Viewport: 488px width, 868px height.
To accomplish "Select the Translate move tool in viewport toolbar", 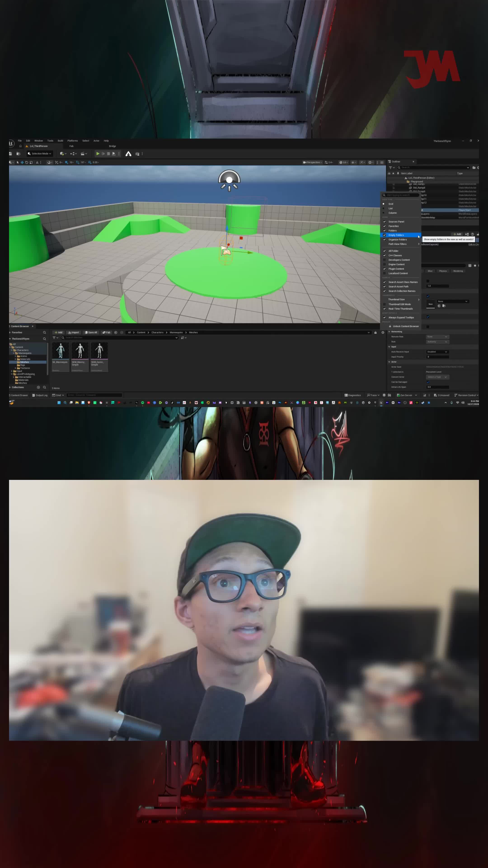I will click(22, 163).
